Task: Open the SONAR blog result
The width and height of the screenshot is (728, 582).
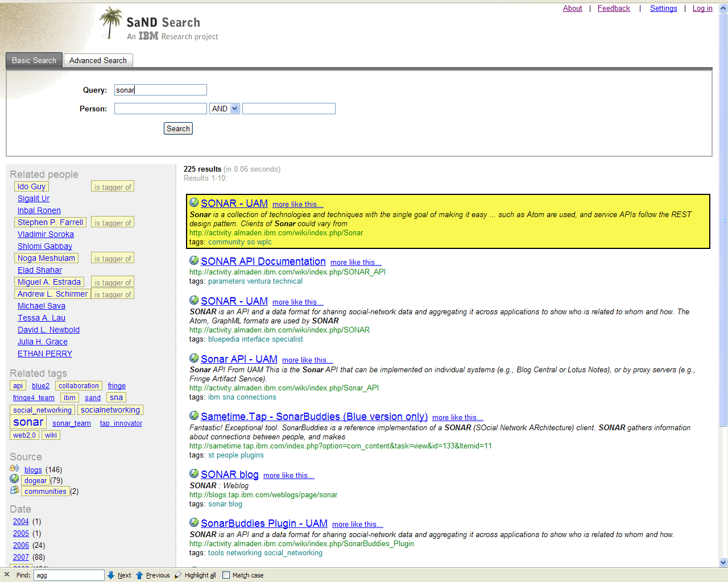Action: pyautogui.click(x=230, y=475)
